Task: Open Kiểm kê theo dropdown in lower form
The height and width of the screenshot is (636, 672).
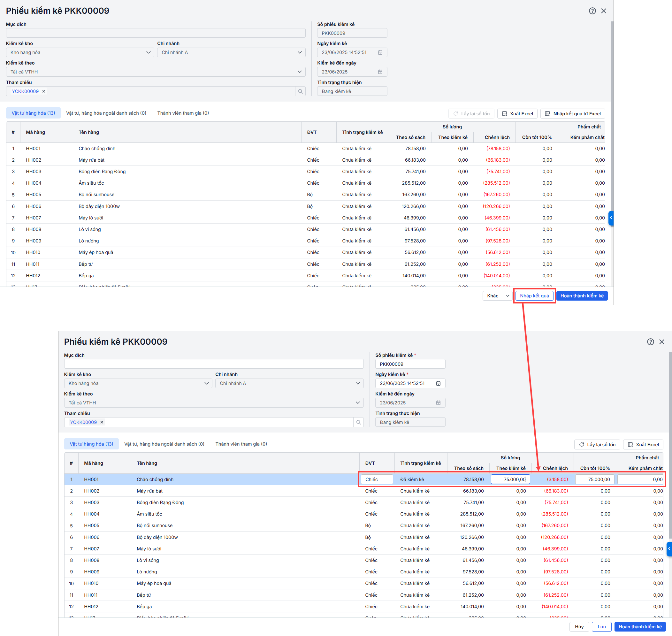Action: (213, 403)
